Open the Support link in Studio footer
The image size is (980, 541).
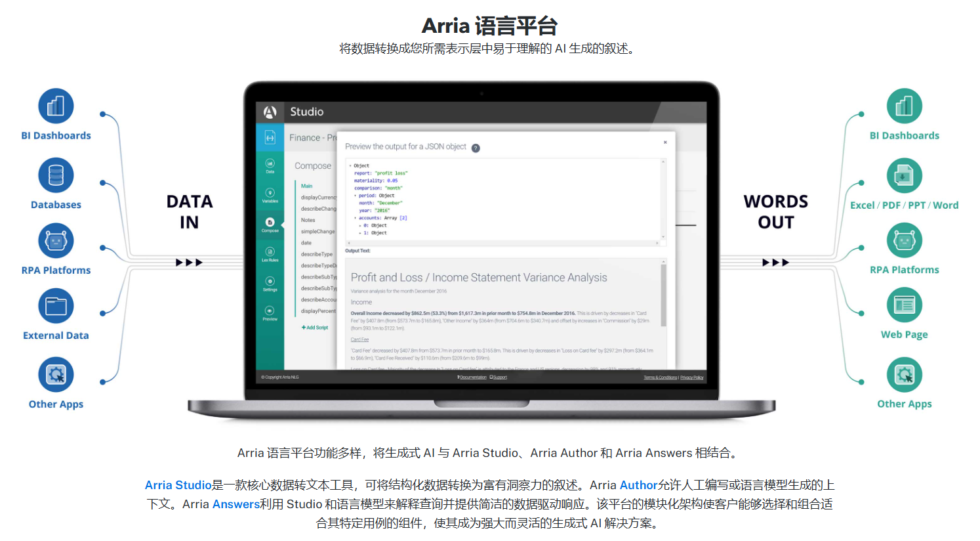coord(499,378)
